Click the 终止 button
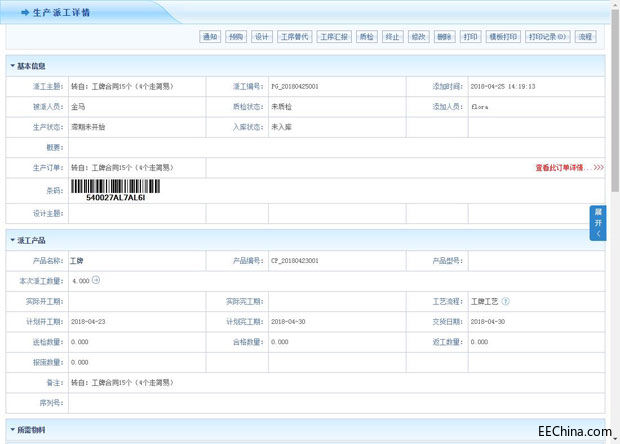Screen dimensions: 620x444 point(393,37)
